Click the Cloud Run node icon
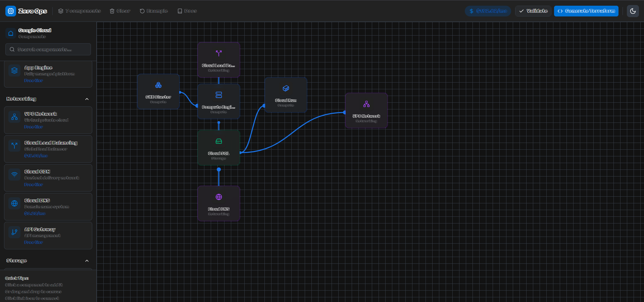 click(286, 89)
